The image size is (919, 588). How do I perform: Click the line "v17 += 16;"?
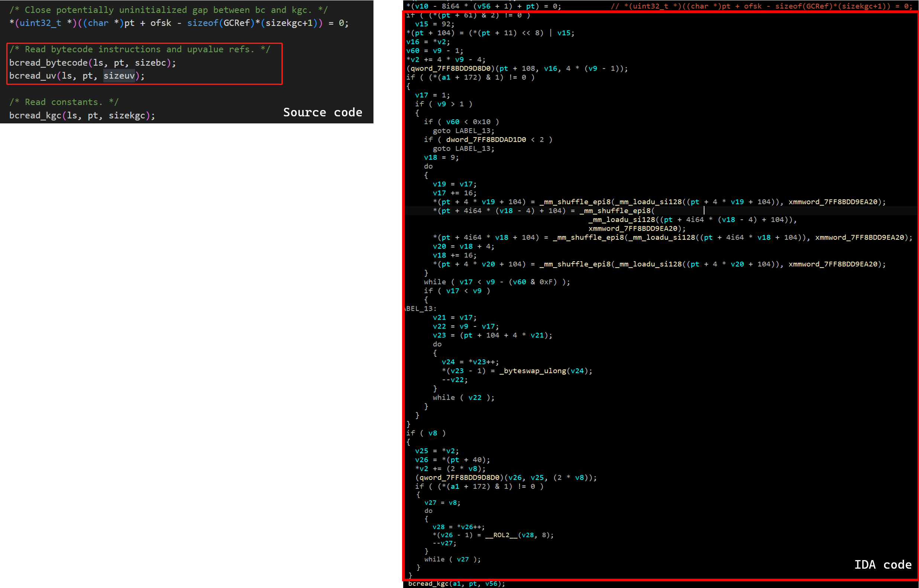point(454,193)
